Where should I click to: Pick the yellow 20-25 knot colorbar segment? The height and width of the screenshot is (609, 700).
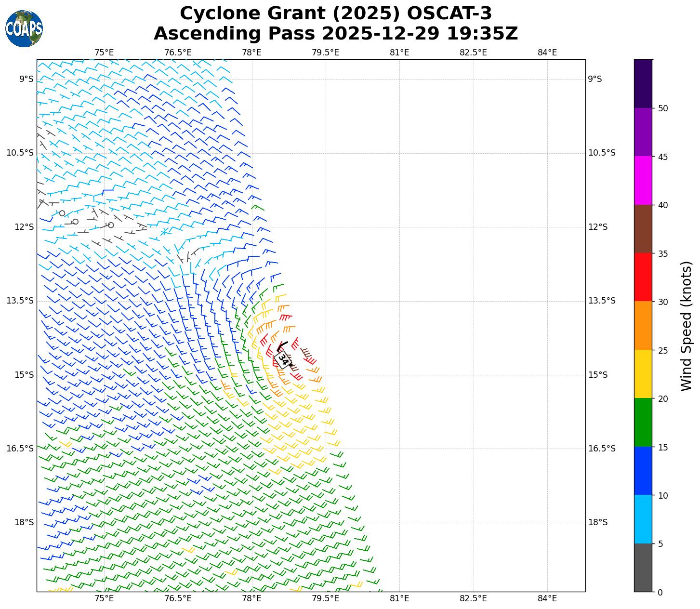643,374
